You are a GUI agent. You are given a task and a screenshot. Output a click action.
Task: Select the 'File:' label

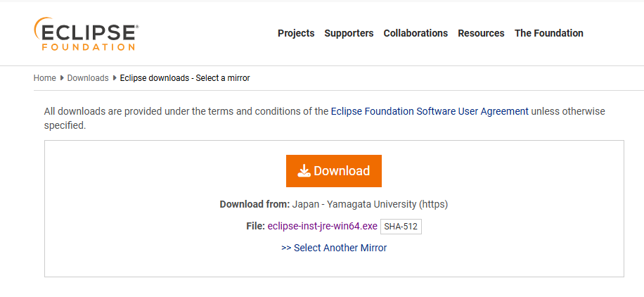click(255, 226)
